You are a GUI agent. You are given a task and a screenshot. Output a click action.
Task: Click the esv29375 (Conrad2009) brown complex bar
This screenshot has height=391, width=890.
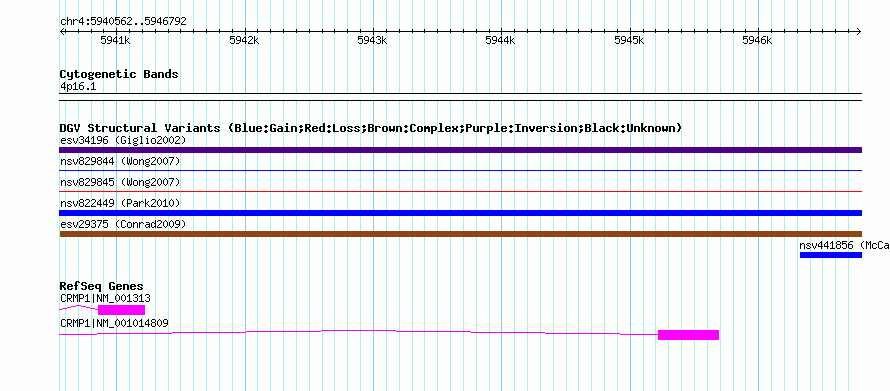(x=460, y=234)
